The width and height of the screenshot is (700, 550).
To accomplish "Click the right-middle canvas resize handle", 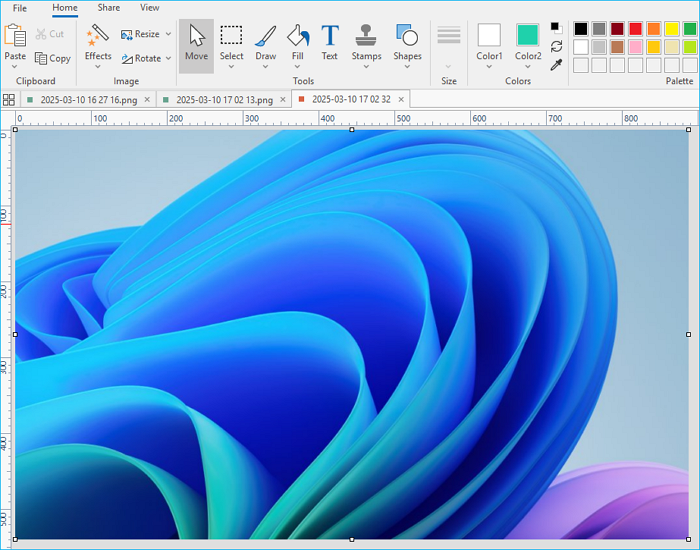I will (x=688, y=334).
